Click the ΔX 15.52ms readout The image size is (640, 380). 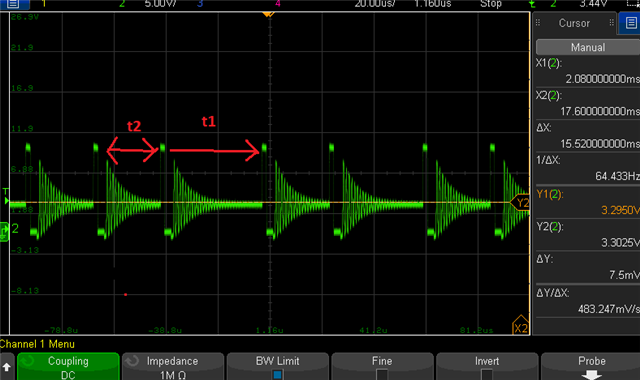588,136
